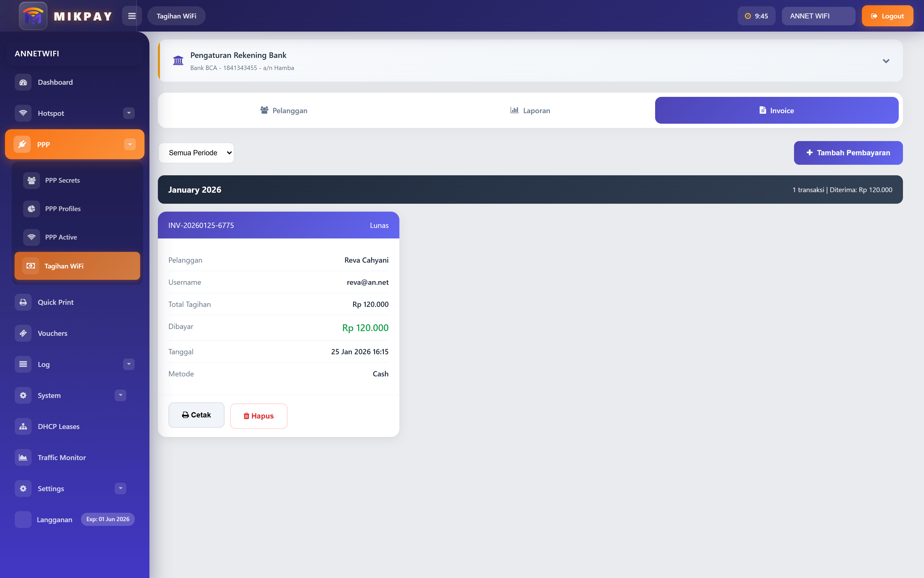
Task: Switch to the Pelanggan tab
Action: 284,111
